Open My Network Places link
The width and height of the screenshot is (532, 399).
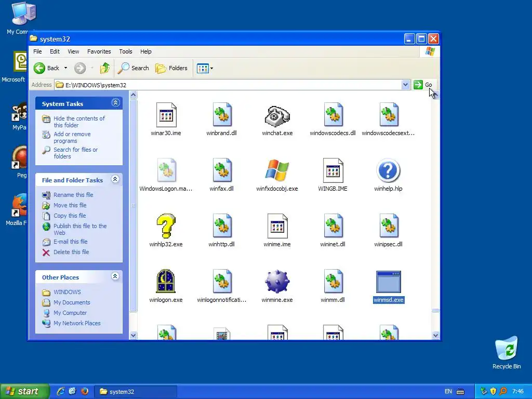point(77,323)
